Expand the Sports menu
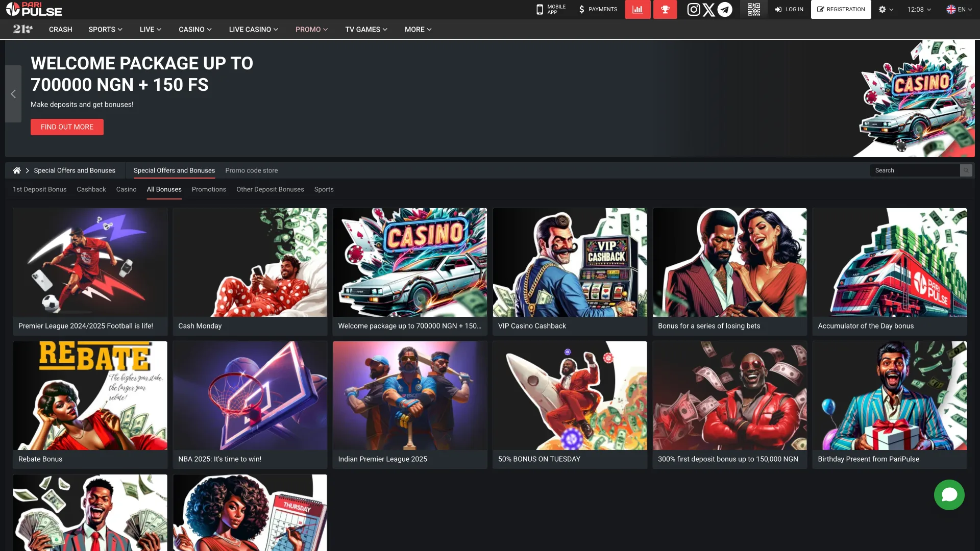980x551 pixels. (x=105, y=30)
